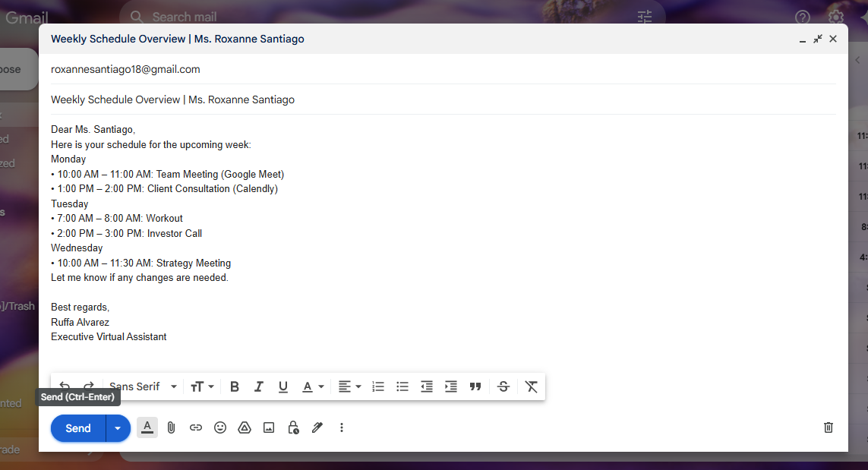
Task: Toggle the formatting options button
Action: coord(147,427)
